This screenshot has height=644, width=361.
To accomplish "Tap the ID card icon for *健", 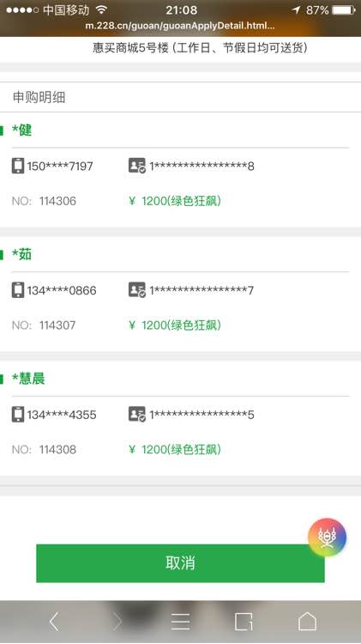I will [137, 166].
